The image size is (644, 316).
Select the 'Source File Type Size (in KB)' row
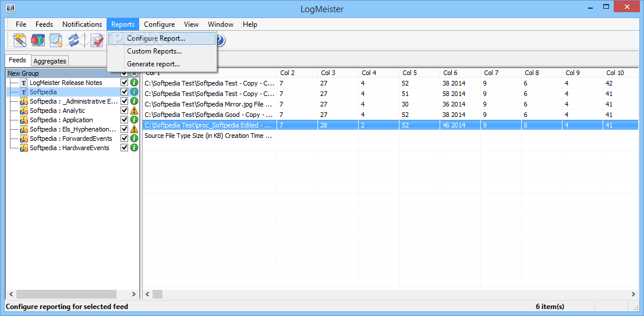click(390, 136)
